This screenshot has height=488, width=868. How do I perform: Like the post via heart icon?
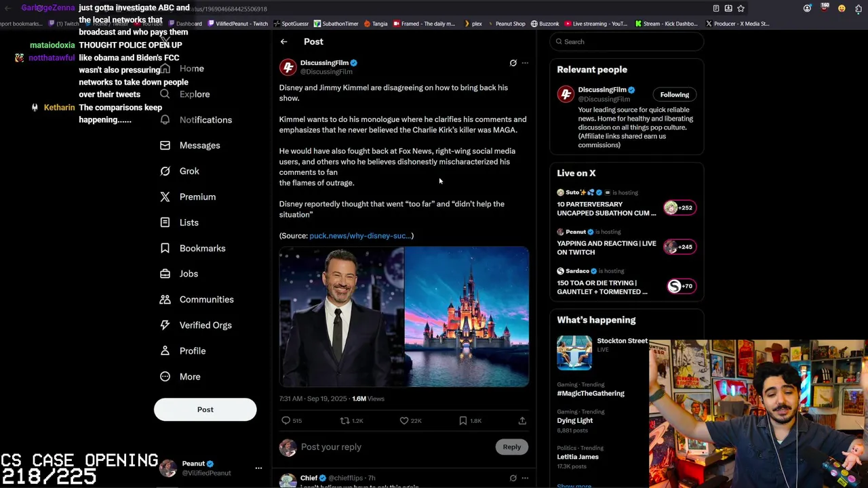click(404, 421)
